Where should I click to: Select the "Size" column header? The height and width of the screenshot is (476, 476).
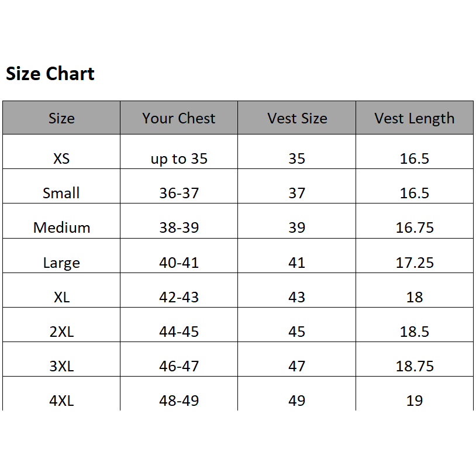click(x=61, y=118)
